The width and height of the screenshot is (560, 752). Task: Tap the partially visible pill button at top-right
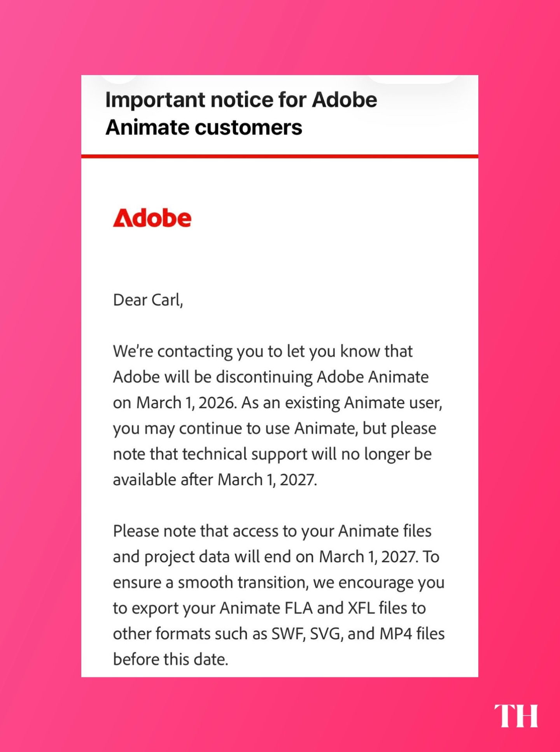(413, 79)
